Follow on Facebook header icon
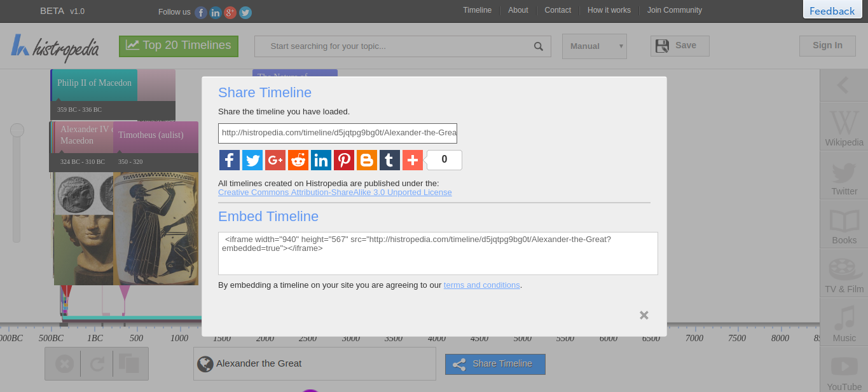Screen dimensions: 868x392 click(201, 12)
